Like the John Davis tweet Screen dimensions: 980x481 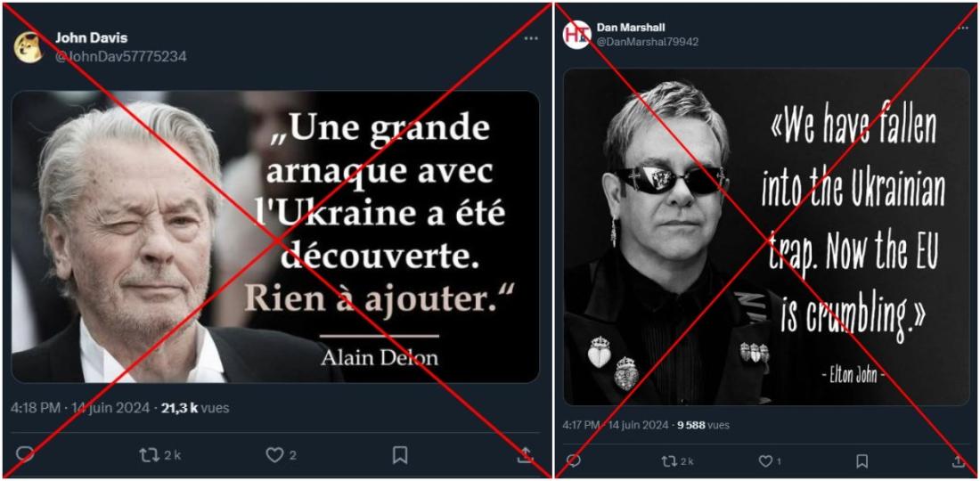tap(281, 455)
